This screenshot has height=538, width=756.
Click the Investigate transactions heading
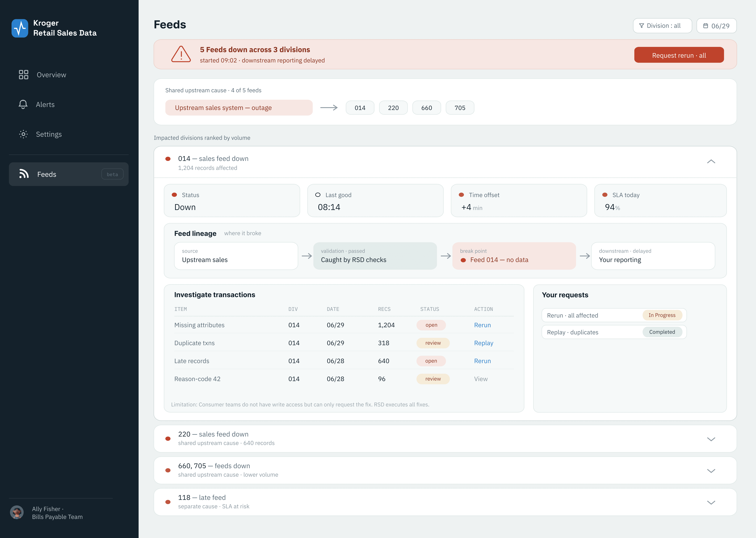tap(215, 295)
